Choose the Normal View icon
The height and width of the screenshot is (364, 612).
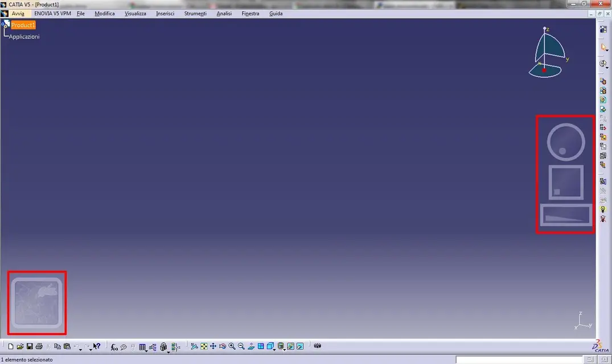click(251, 346)
